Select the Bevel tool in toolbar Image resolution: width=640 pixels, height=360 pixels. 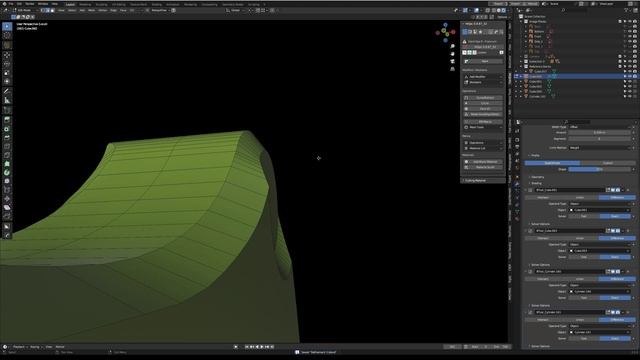coord(7,138)
